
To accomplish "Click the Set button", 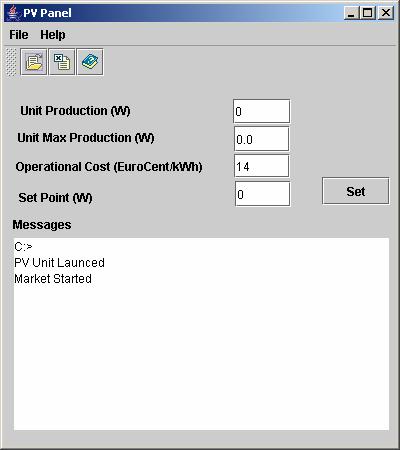I will click(356, 191).
